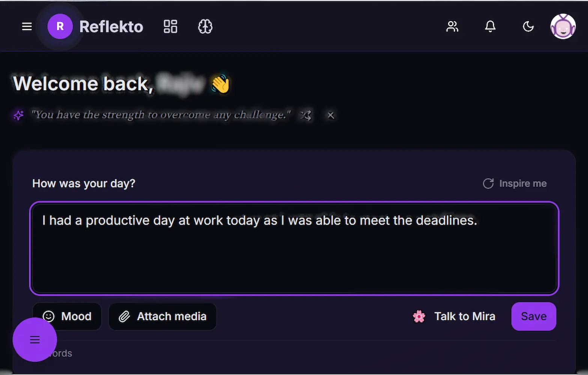Save the journal entry
Screen dimensions: 588x375
click(x=533, y=316)
